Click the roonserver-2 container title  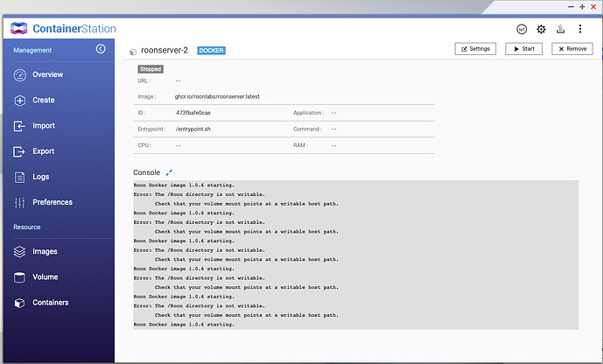(x=165, y=51)
